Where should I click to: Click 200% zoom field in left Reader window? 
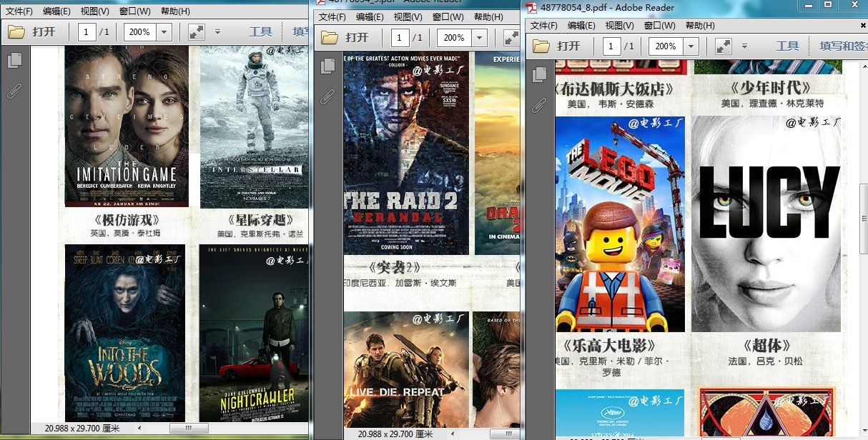click(140, 32)
